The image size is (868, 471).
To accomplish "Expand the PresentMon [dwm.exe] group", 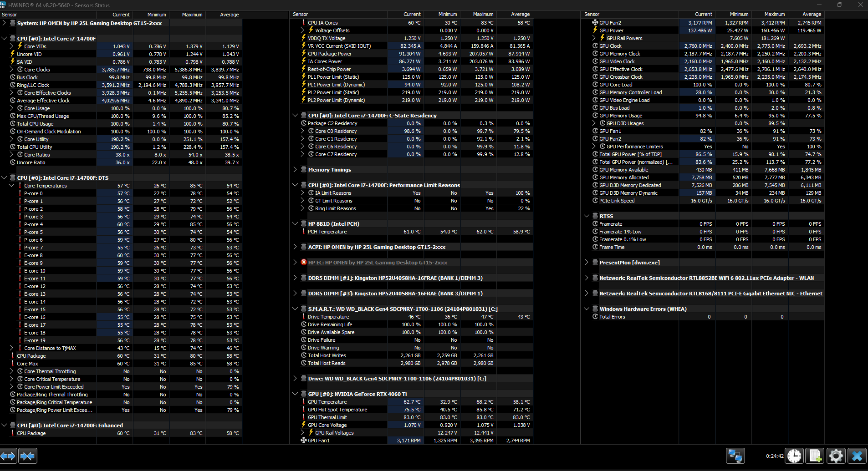I will 587,263.
